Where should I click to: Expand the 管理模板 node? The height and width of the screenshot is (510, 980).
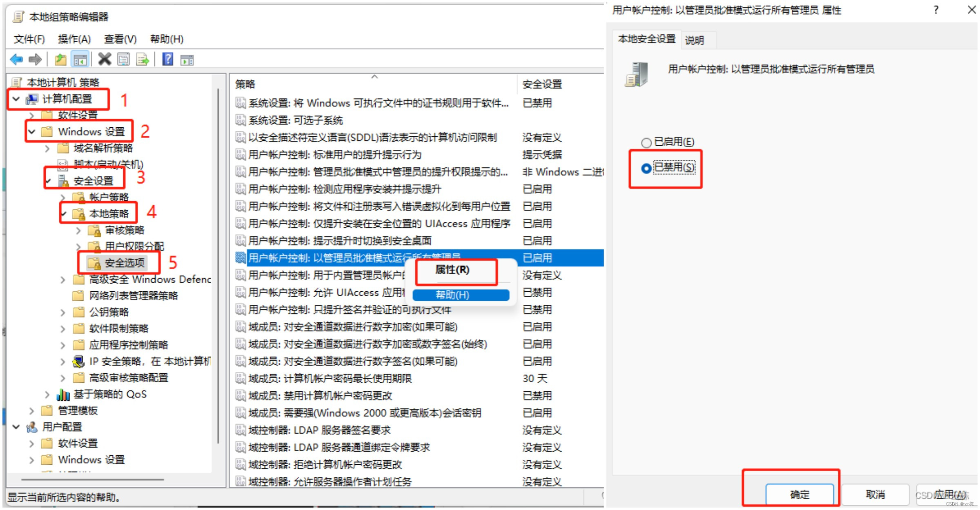pyautogui.click(x=32, y=411)
